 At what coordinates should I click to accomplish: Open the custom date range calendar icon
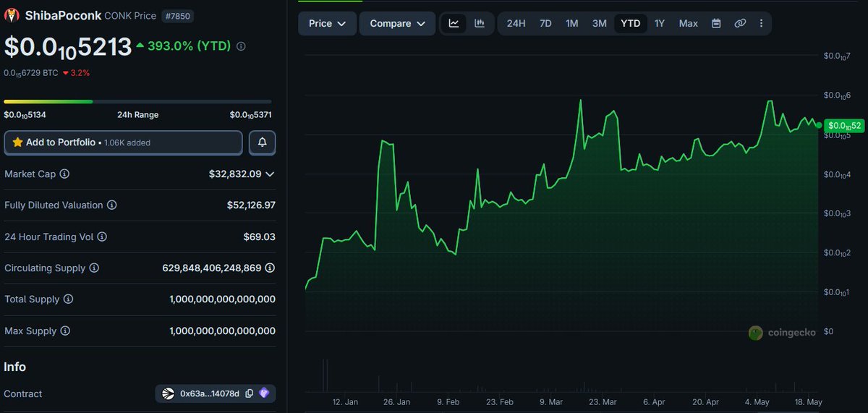tap(716, 23)
